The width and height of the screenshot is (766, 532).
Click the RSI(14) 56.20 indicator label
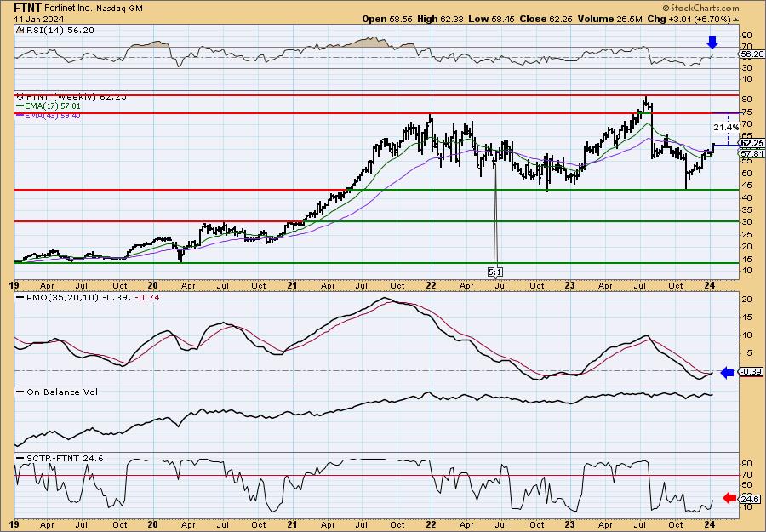coord(60,31)
